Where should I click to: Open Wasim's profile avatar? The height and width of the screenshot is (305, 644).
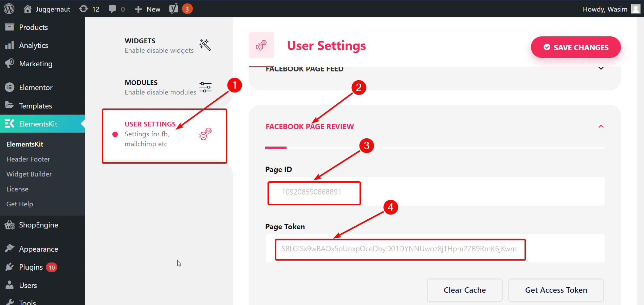tap(636, 9)
